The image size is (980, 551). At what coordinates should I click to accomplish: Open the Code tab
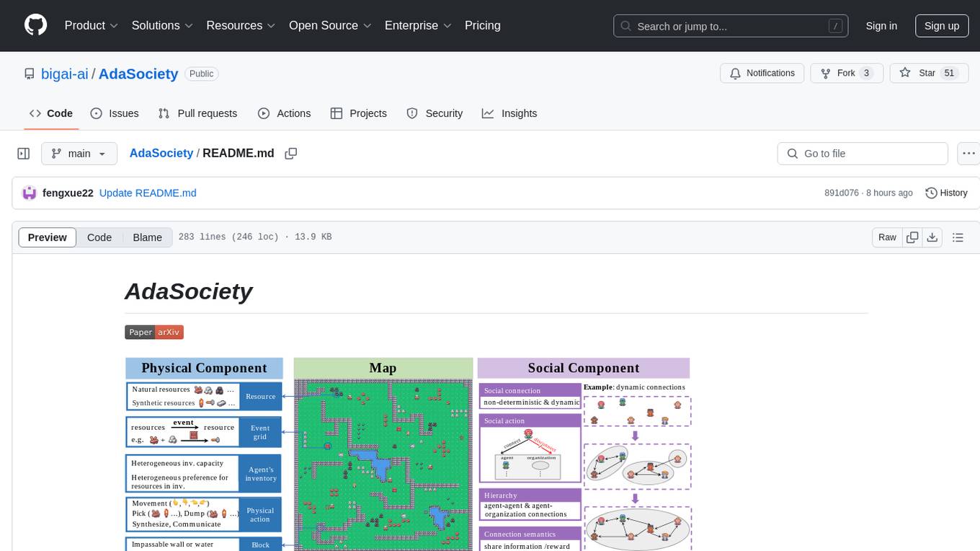click(51, 113)
